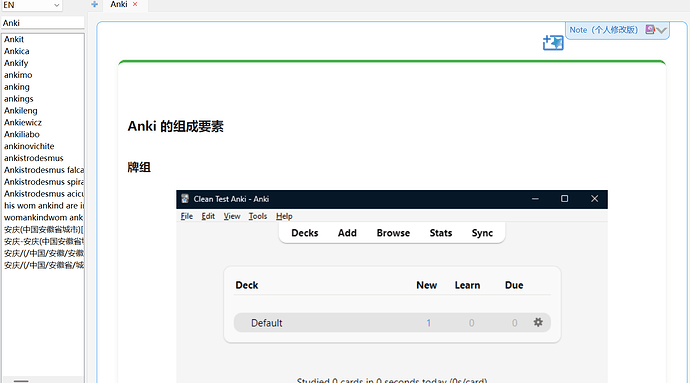The width and height of the screenshot is (690, 383).
Task: Select Ankica in the word list
Action: tap(17, 51)
